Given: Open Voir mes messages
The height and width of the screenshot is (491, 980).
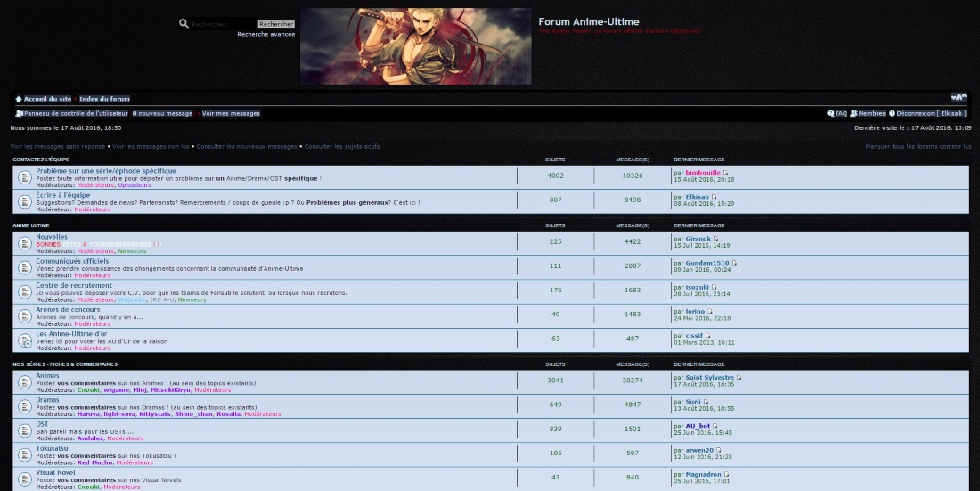Looking at the screenshot, I should 231,113.
